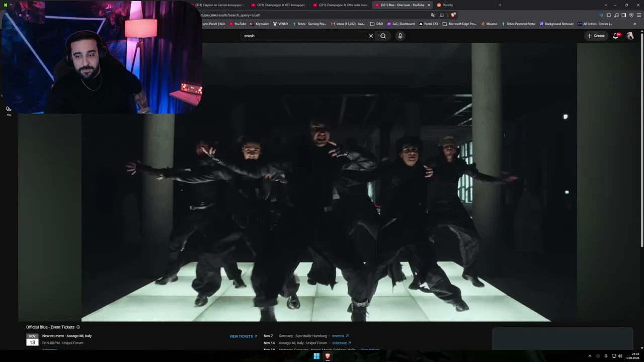This screenshot has height=362, width=644.
Task: Click the Germany - Sporthalle Hamburg event row
Action: pyautogui.click(x=306, y=336)
